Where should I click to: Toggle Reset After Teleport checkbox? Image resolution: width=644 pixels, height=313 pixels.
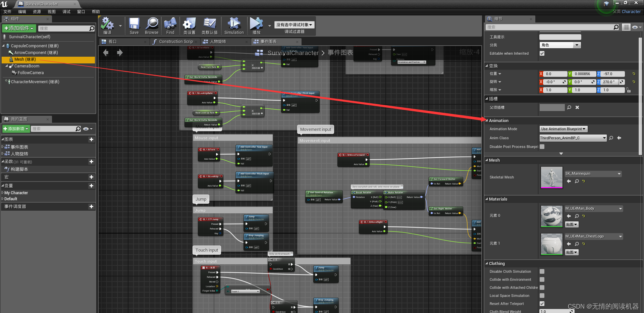[x=542, y=304]
